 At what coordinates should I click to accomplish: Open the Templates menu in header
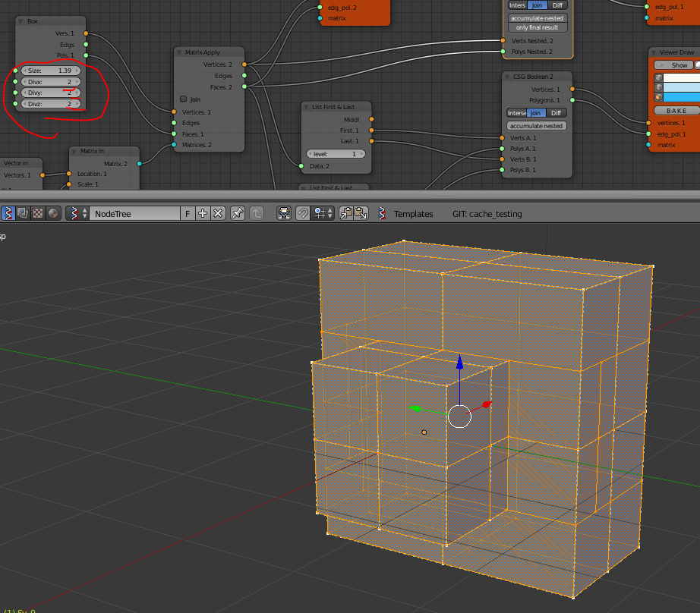click(x=414, y=214)
